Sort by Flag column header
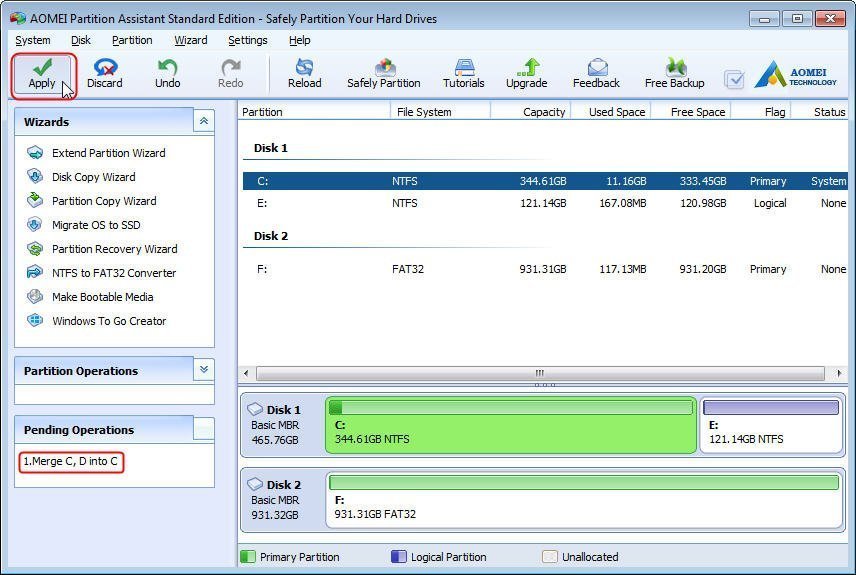 [x=761, y=111]
